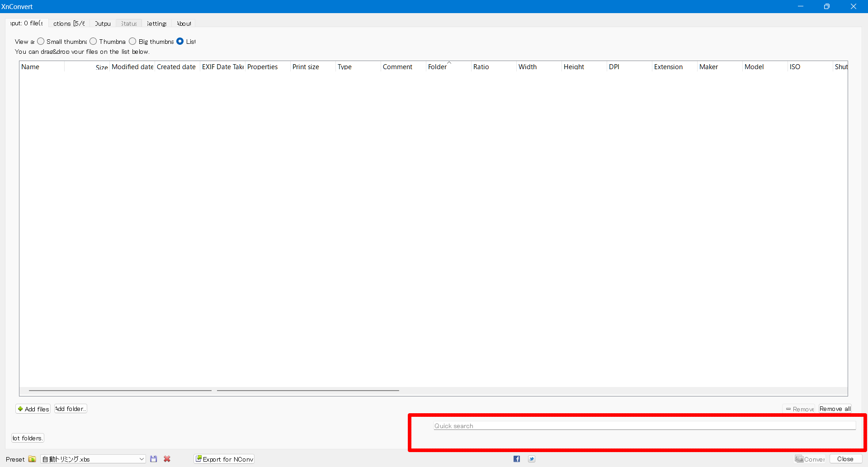Sort by the Maker column header
Image resolution: width=868 pixels, height=467 pixels.
(720, 67)
